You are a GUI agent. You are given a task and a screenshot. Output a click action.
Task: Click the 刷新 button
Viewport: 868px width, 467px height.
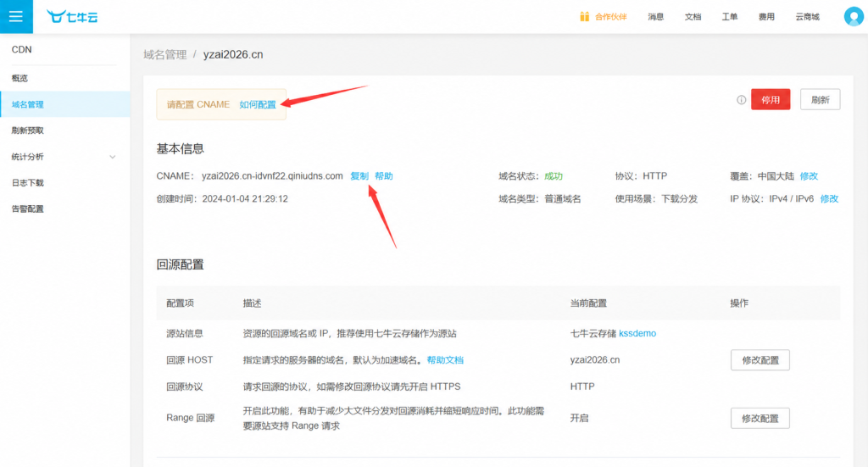coord(820,100)
